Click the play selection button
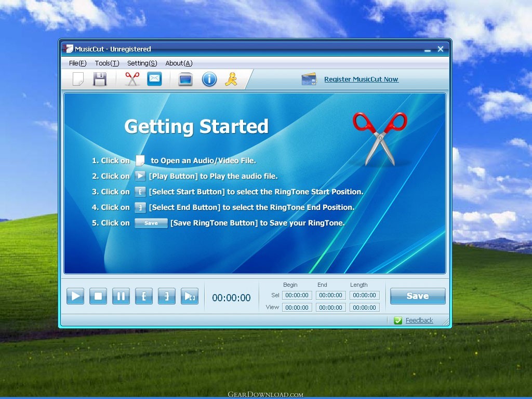The width and height of the screenshot is (532, 399). [x=190, y=296]
